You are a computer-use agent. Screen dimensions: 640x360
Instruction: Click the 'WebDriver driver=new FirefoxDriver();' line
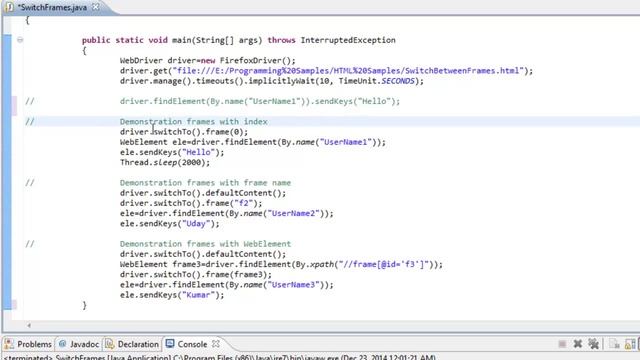(x=208, y=60)
